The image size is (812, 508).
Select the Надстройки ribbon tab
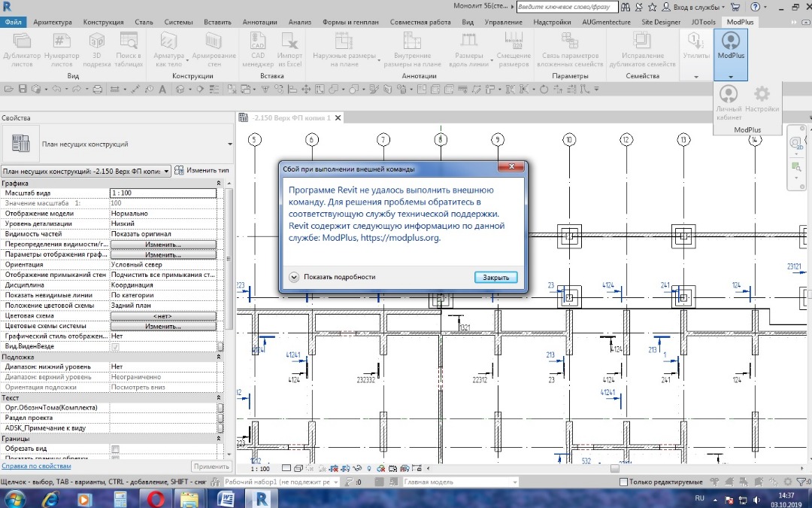[552, 23]
